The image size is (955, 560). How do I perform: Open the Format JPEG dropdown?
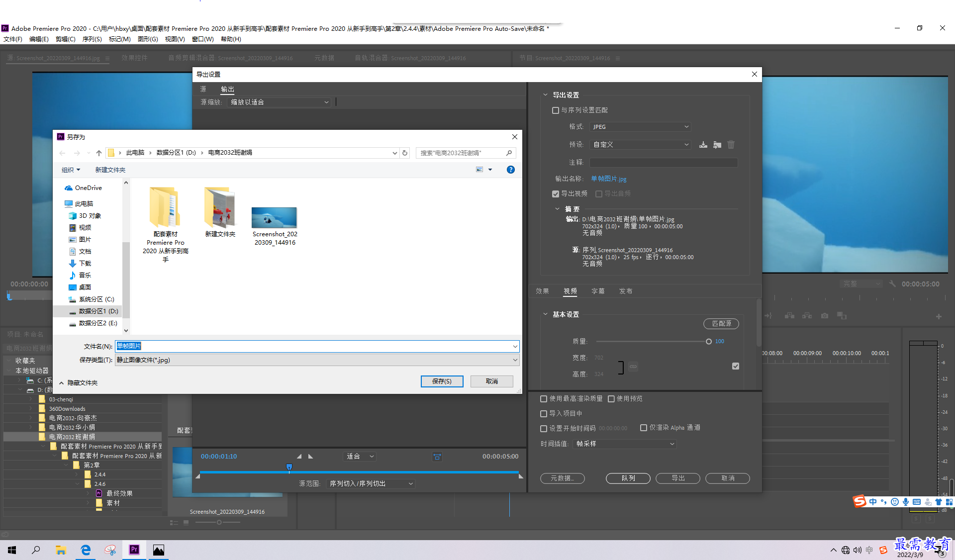click(641, 127)
